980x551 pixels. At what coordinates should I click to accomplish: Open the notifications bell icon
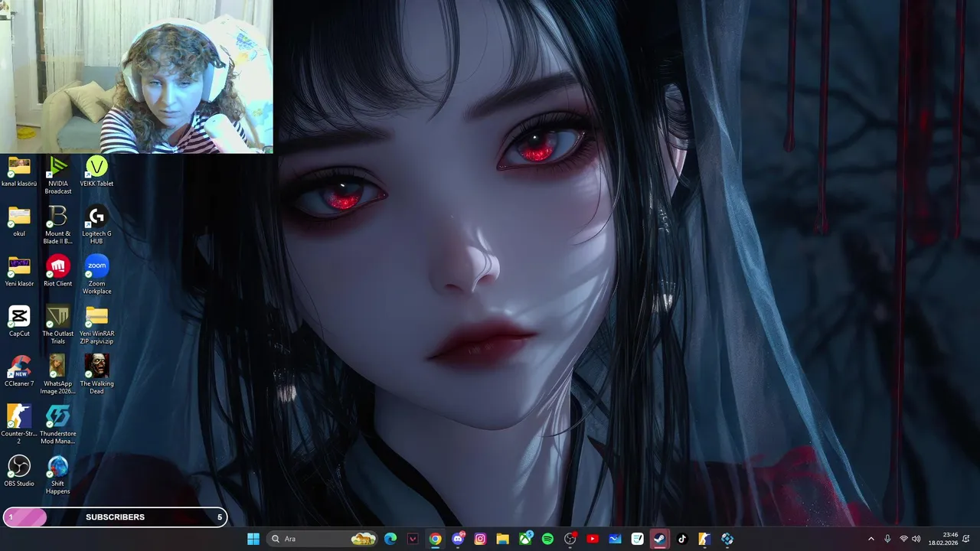coord(966,539)
